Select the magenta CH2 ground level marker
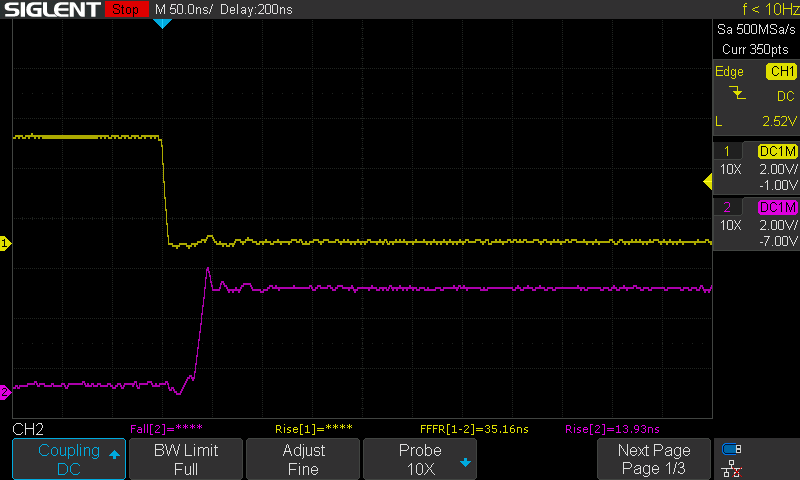 point(5,392)
